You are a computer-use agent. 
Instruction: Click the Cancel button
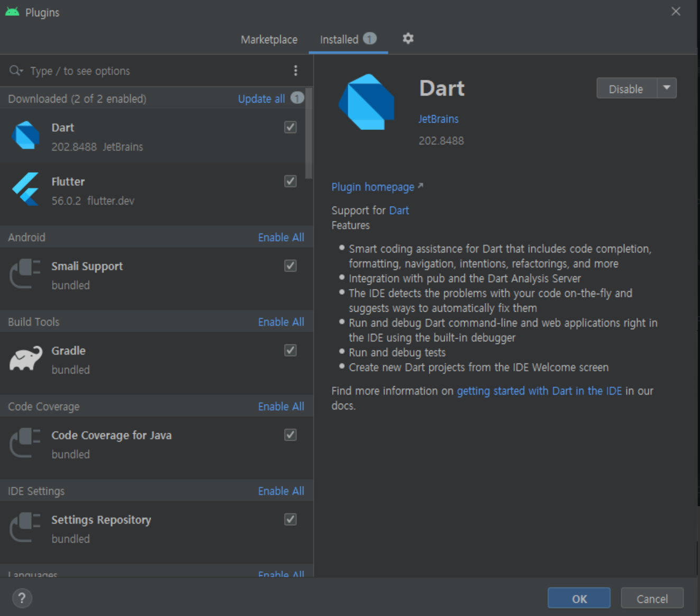[652, 598]
